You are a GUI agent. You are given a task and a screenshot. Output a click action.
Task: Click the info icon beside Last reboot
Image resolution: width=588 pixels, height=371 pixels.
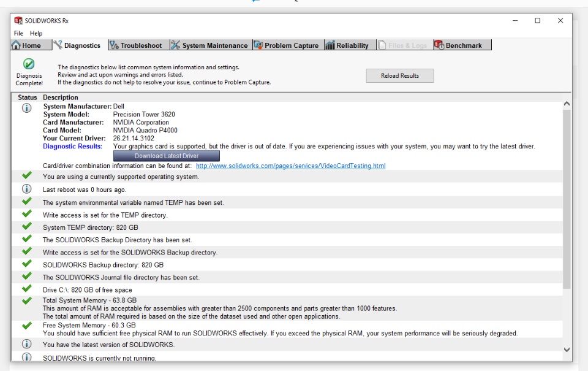(x=26, y=189)
